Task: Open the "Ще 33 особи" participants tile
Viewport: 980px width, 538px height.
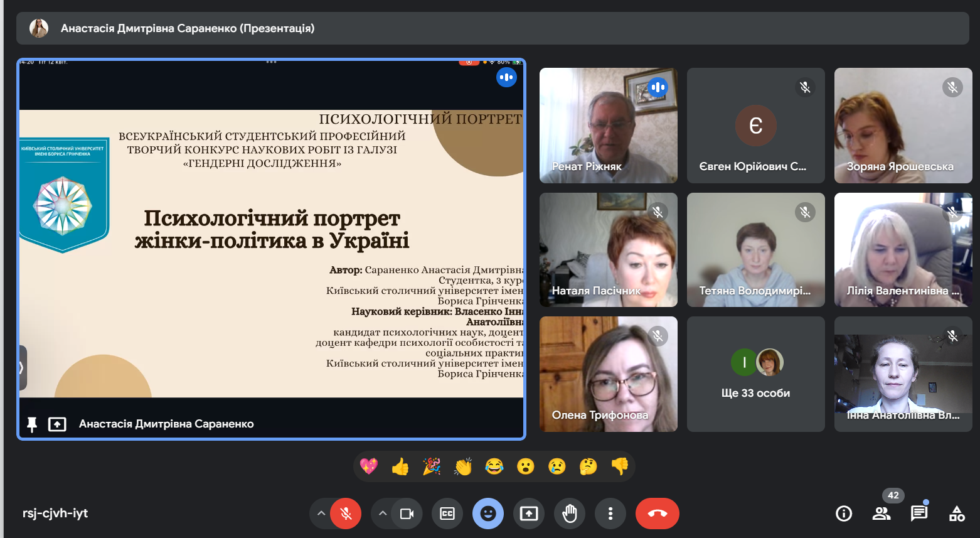Action: [755, 374]
